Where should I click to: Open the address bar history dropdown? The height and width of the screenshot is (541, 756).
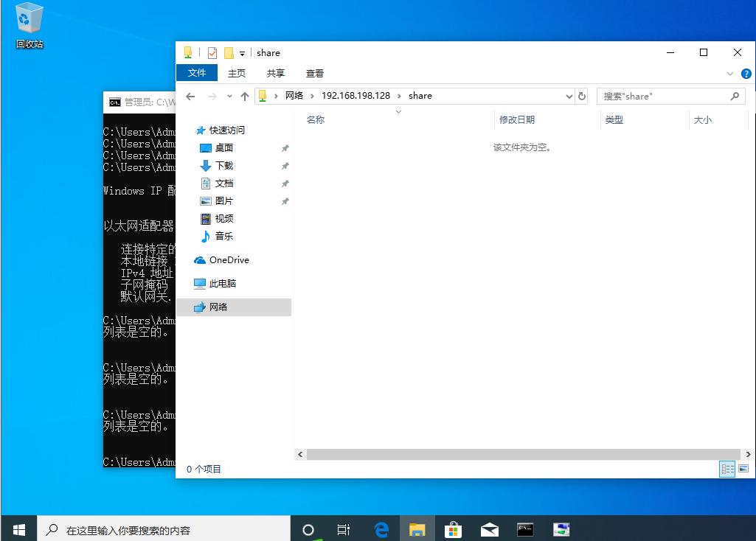tap(568, 96)
